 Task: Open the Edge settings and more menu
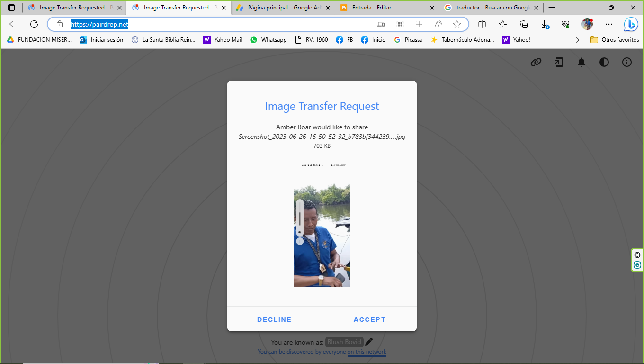609,24
